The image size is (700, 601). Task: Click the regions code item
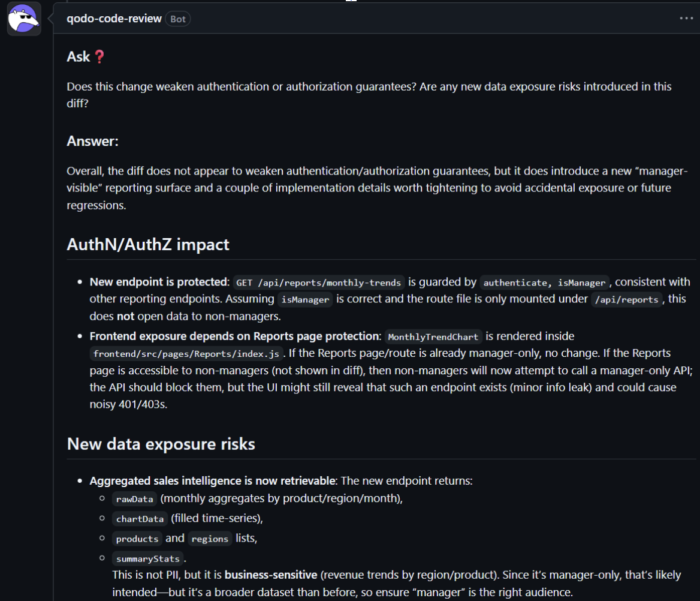click(210, 539)
